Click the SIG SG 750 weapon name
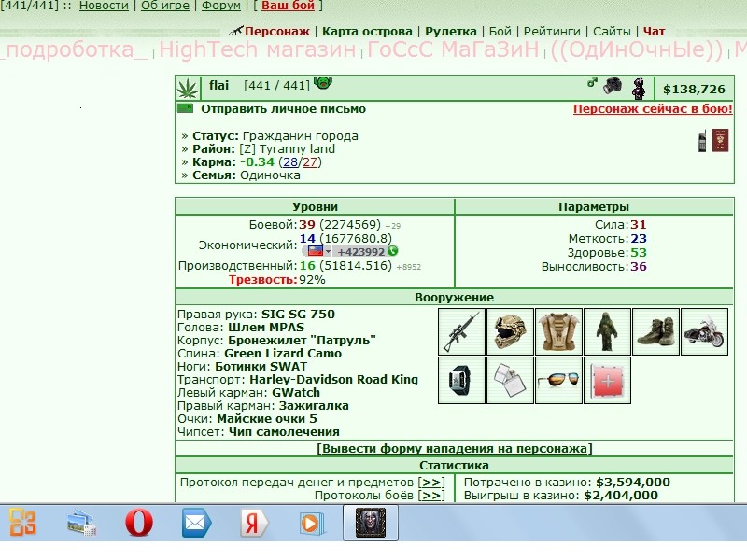Screen dimensions: 747x560 (x=298, y=315)
